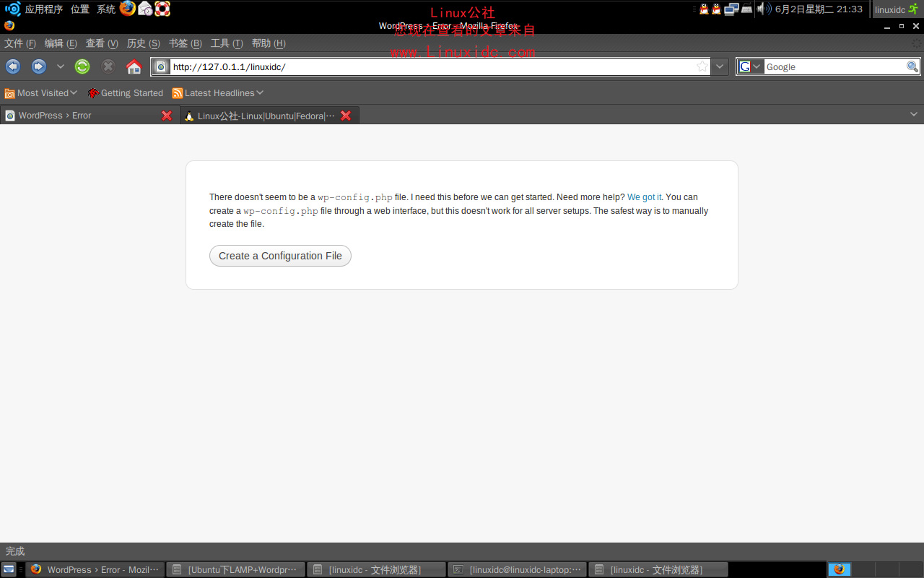The width and height of the screenshot is (924, 578).
Task: Follow the We got it link
Action: point(644,197)
